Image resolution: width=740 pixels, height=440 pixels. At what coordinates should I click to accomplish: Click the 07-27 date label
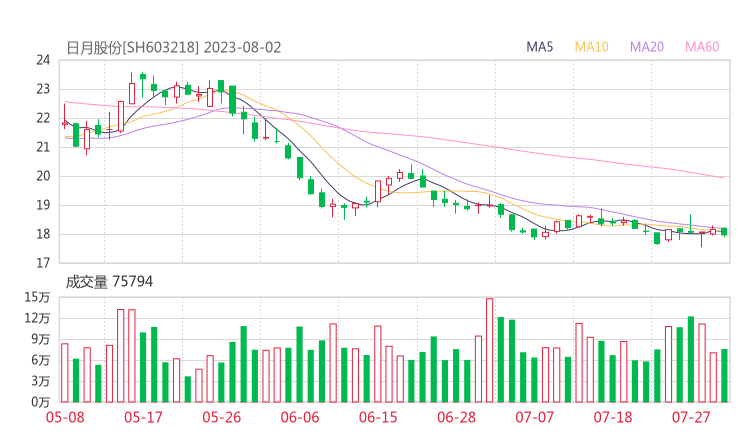[691, 417]
